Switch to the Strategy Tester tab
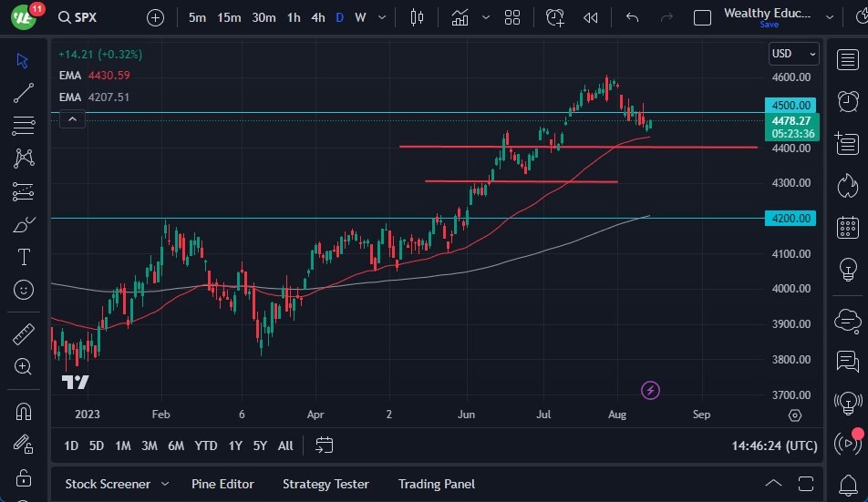The width and height of the screenshot is (868, 502). [x=325, y=484]
